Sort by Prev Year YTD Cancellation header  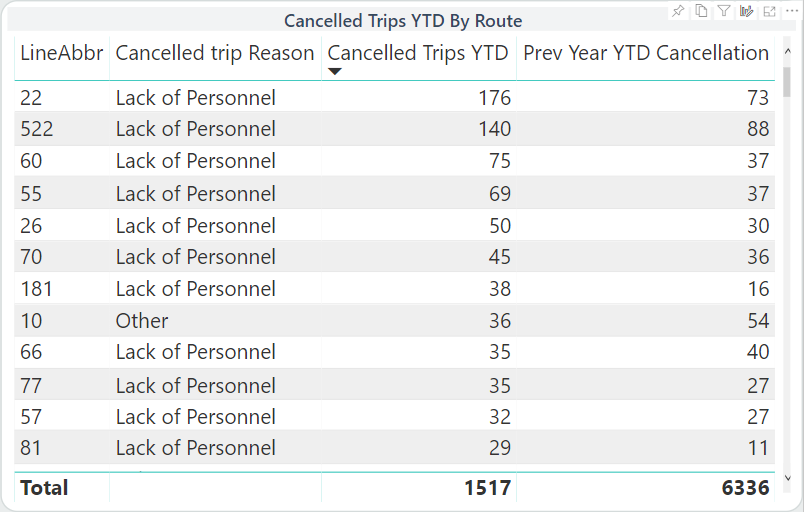(x=646, y=54)
